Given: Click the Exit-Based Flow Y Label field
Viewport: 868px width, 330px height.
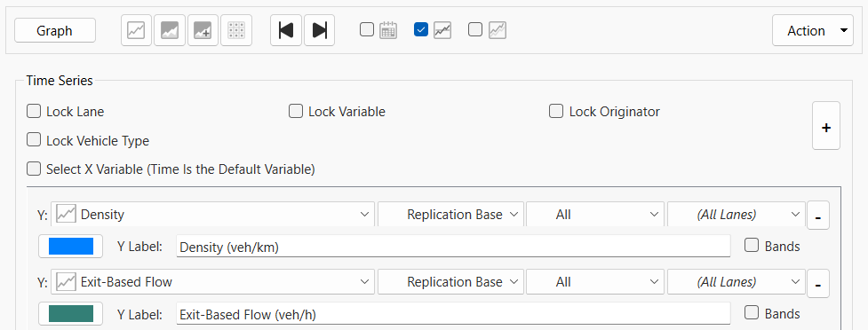Looking at the screenshot, I should [453, 314].
